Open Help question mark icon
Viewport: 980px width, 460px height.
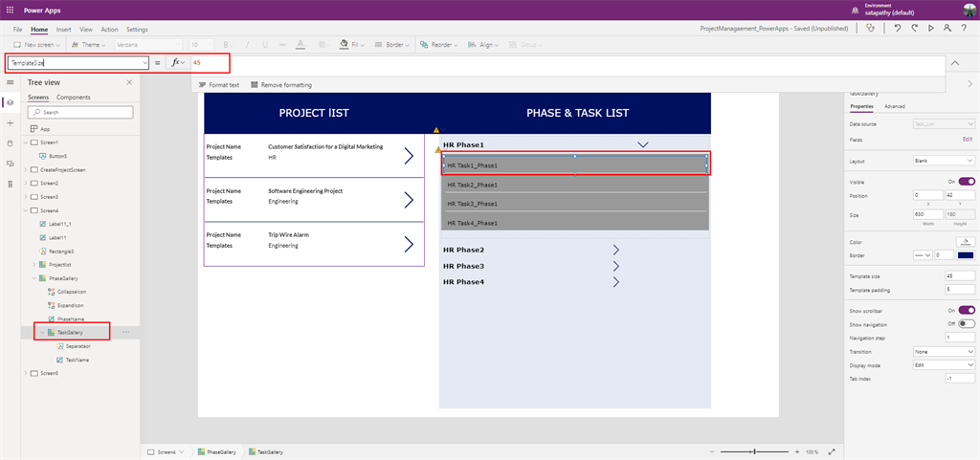965,29
